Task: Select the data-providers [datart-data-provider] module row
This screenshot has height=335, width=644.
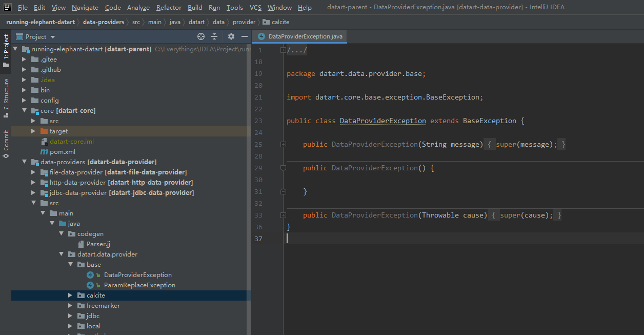Action: pyautogui.click(x=131, y=162)
